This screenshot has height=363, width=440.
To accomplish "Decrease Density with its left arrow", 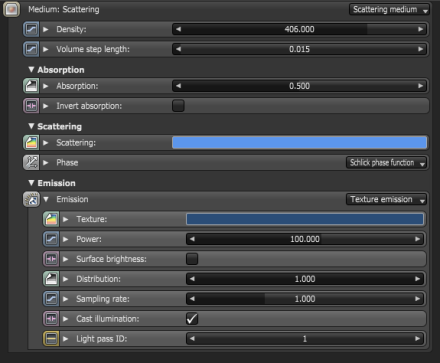I will [x=178, y=29].
